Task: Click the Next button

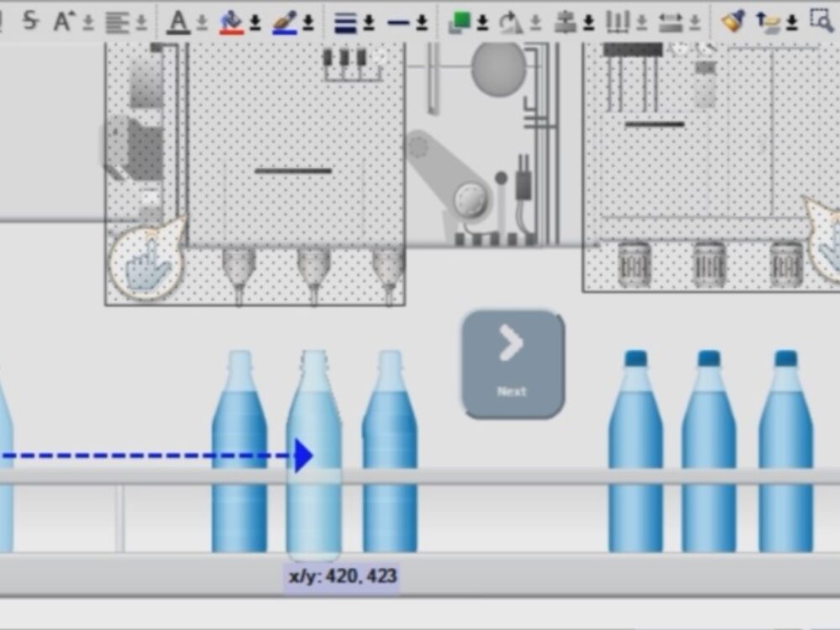Action: [x=513, y=365]
